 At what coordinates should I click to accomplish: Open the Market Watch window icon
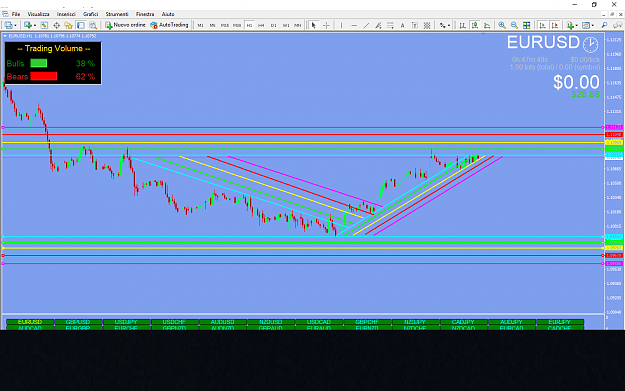tap(44, 25)
